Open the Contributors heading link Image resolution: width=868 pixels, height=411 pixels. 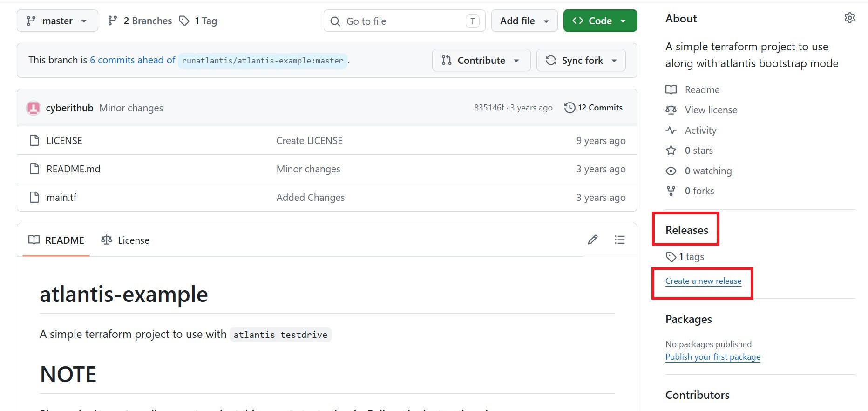tap(698, 395)
